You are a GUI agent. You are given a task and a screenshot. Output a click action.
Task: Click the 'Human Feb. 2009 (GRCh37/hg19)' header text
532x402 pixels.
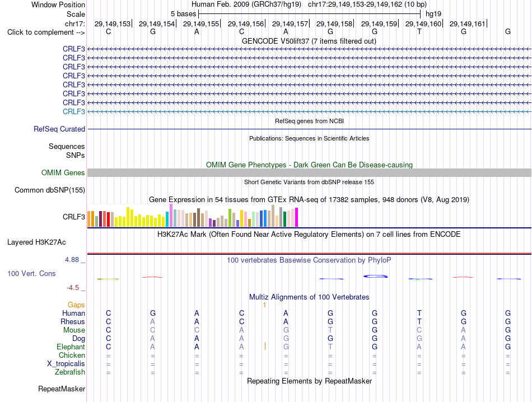coord(246,4)
